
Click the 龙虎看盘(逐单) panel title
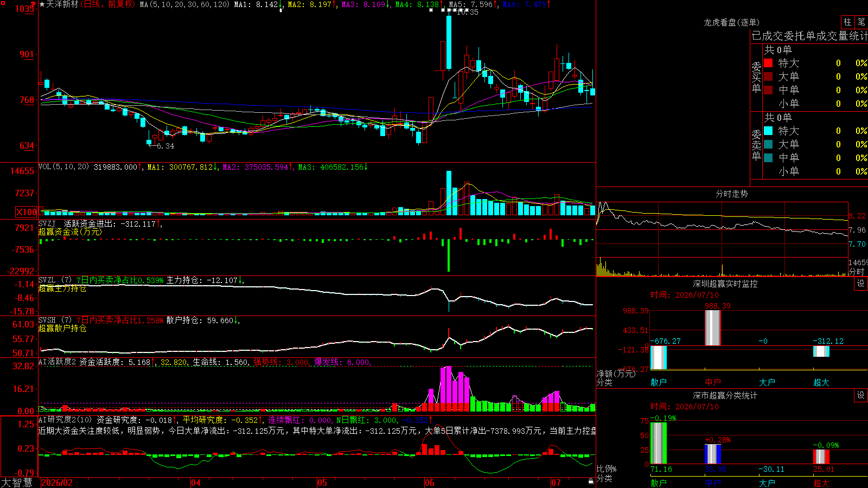coord(732,22)
